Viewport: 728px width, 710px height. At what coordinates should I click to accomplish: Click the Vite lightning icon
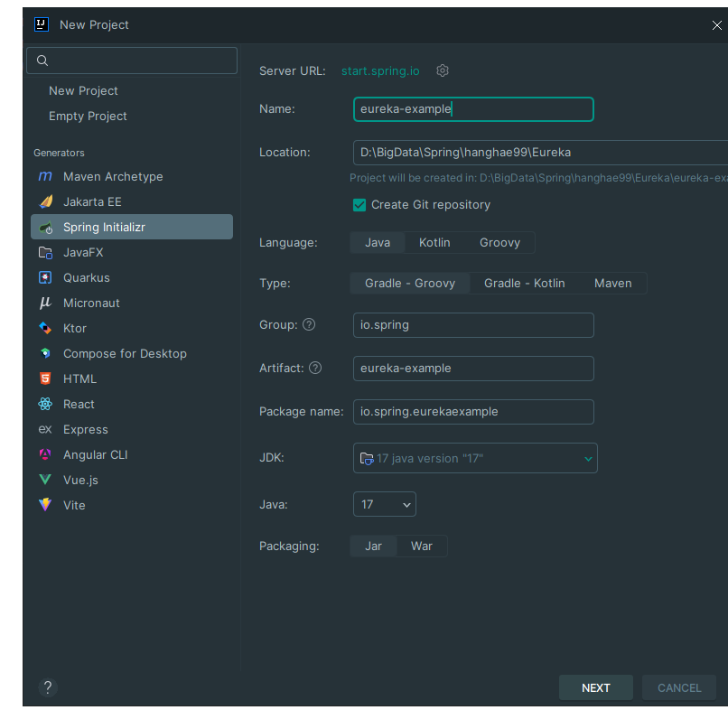coord(45,505)
